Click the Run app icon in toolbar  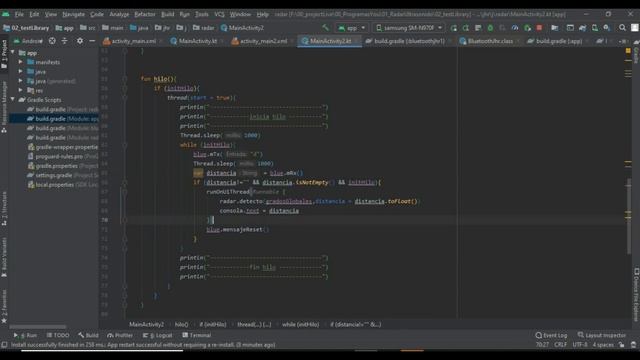coord(453,28)
